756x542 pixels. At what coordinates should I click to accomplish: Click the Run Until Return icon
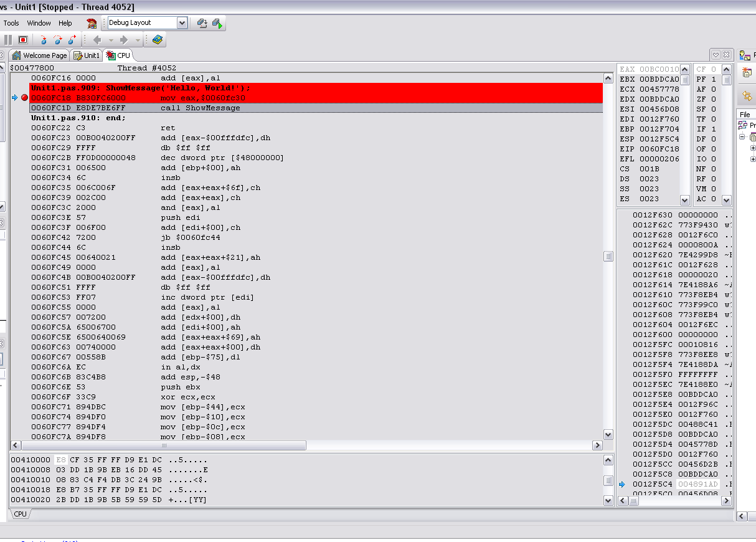click(x=72, y=40)
